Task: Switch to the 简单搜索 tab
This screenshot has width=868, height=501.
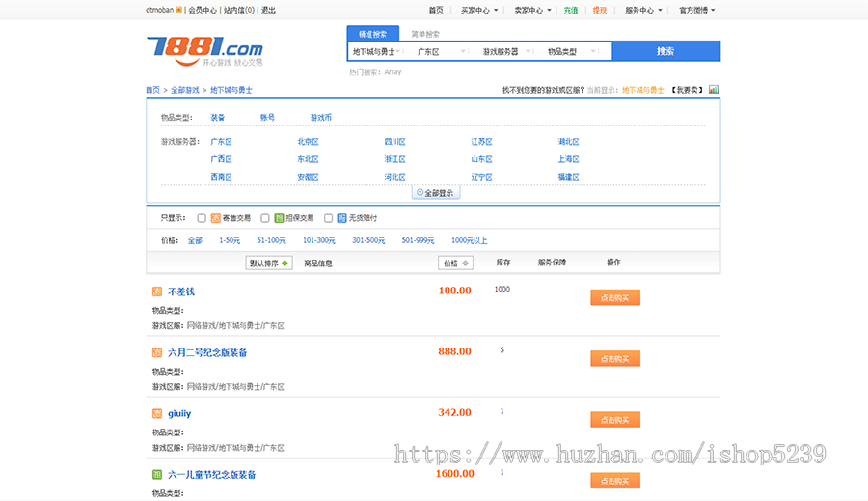Action: click(x=425, y=34)
